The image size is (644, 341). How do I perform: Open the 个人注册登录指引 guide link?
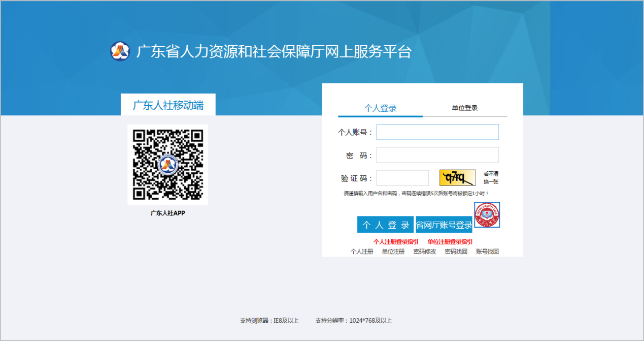point(396,242)
